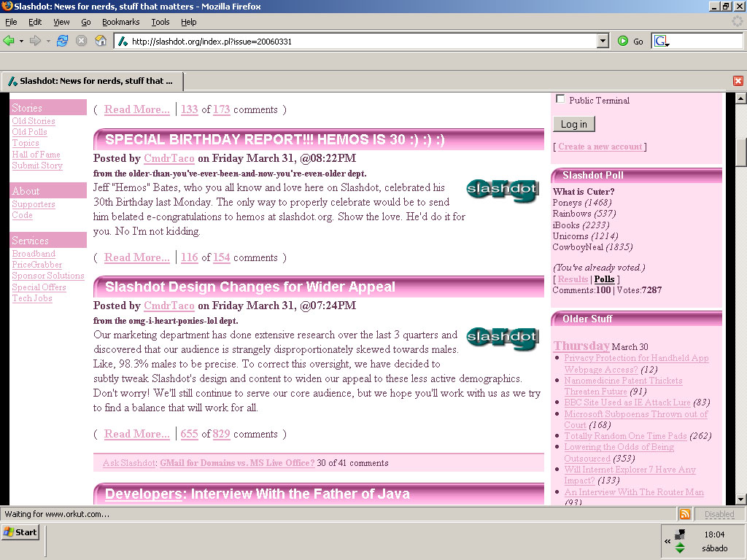Open the View menu

tap(61, 22)
